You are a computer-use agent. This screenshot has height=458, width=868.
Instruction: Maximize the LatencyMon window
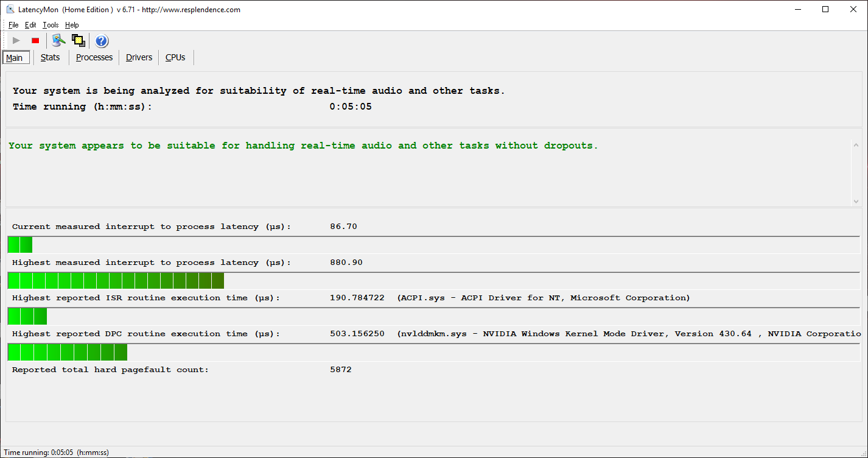pyautogui.click(x=825, y=10)
